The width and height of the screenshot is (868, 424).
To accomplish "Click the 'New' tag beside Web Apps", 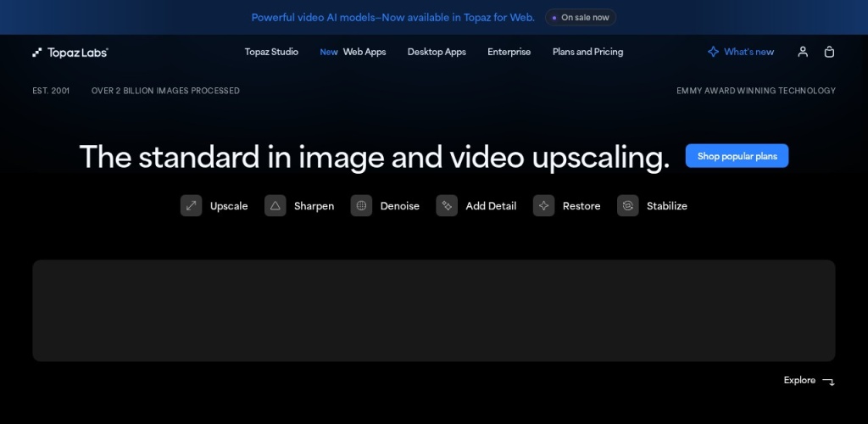I will 329,52.
